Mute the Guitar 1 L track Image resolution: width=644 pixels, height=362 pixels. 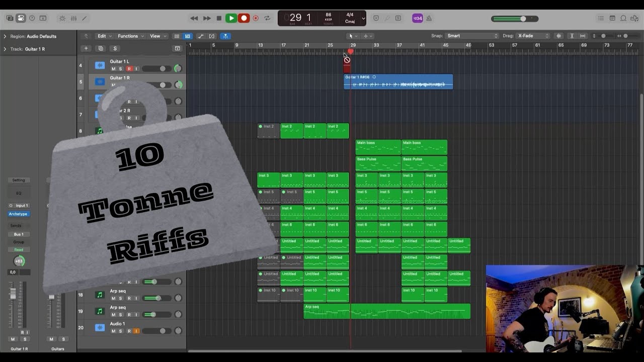coord(113,69)
